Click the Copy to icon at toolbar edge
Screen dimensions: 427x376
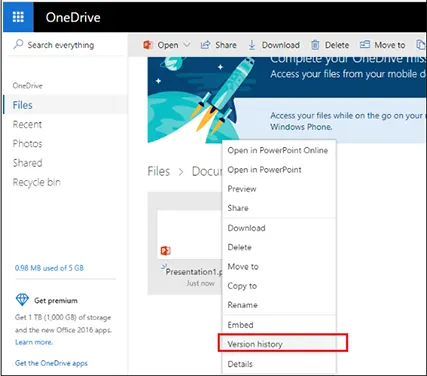point(421,45)
